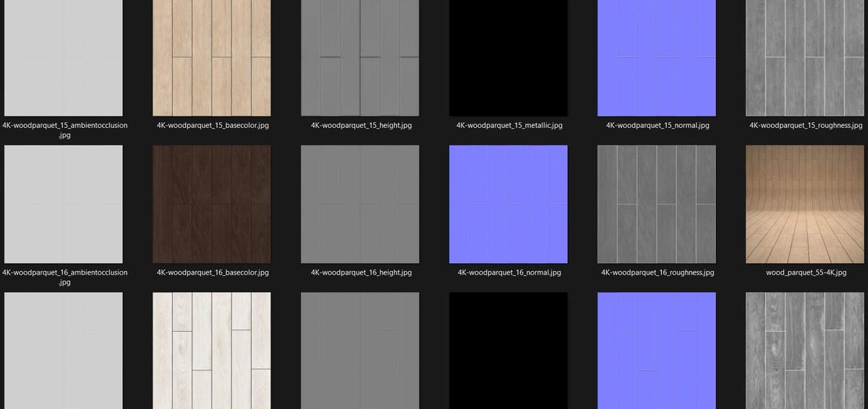This screenshot has height=409, width=868.
Task: Open the 4K-woodparquet_15_ambientocclusion image thumbnail
Action: (64, 58)
